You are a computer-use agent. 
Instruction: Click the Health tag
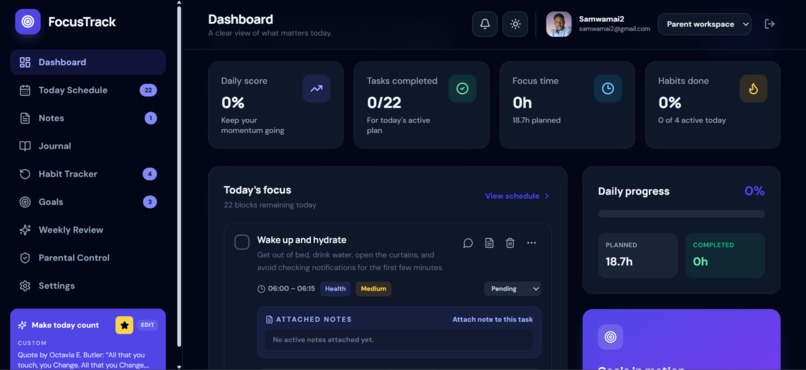(335, 289)
